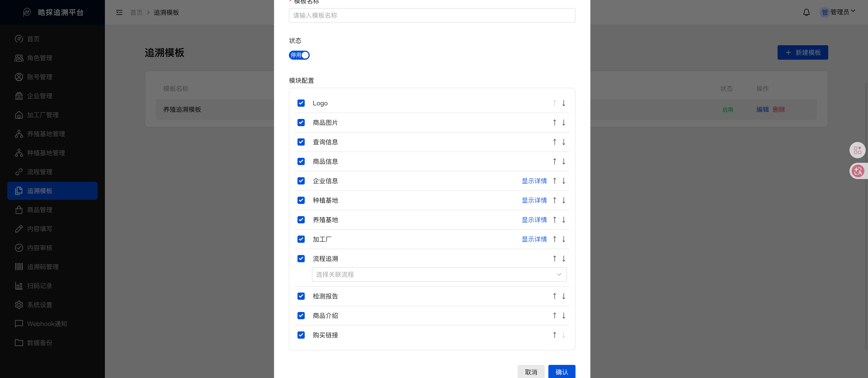Move 购买链接 module up

pos(554,335)
